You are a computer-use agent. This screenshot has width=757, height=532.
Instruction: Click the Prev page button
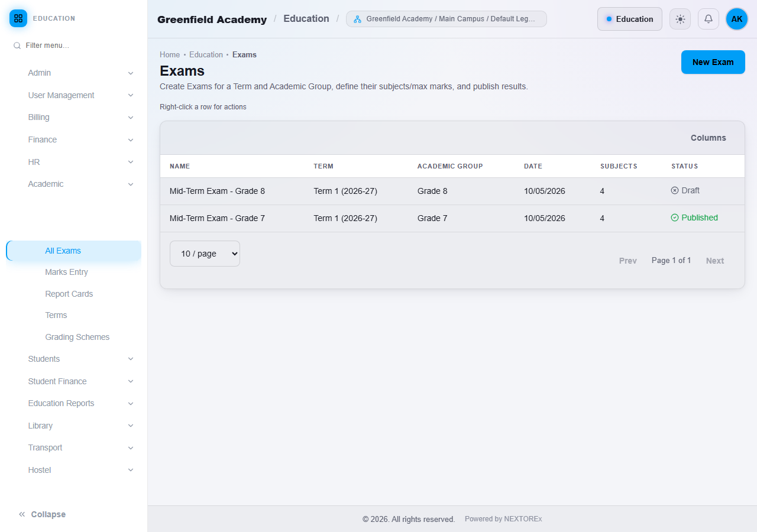click(x=628, y=261)
